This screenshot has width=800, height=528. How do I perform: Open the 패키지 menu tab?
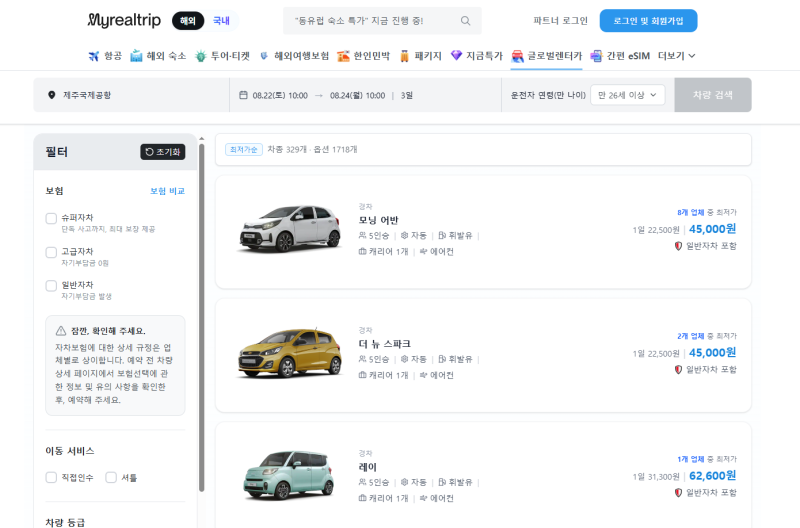pyautogui.click(x=420, y=56)
